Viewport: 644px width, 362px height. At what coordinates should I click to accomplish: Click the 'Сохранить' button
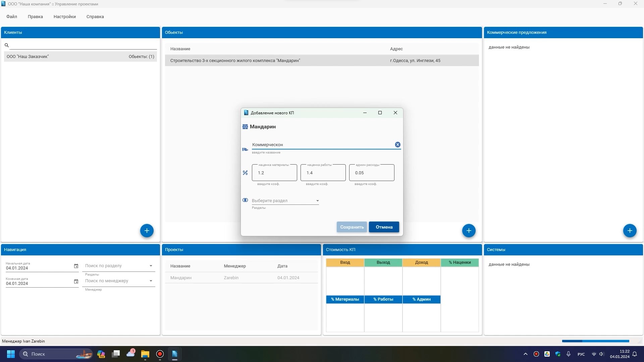(x=352, y=227)
